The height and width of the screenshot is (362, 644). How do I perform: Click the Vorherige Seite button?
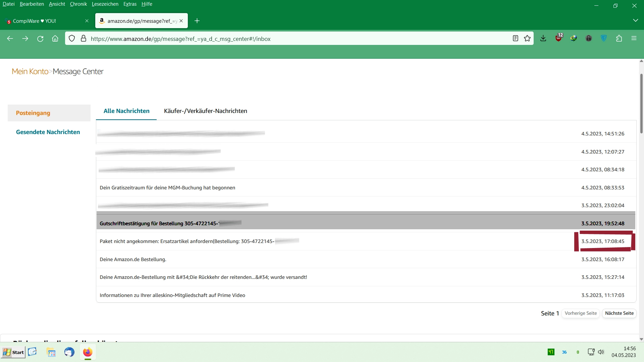[581, 313]
